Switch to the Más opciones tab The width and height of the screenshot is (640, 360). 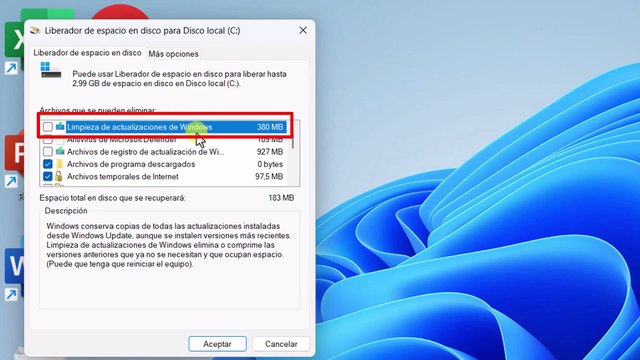pos(173,54)
